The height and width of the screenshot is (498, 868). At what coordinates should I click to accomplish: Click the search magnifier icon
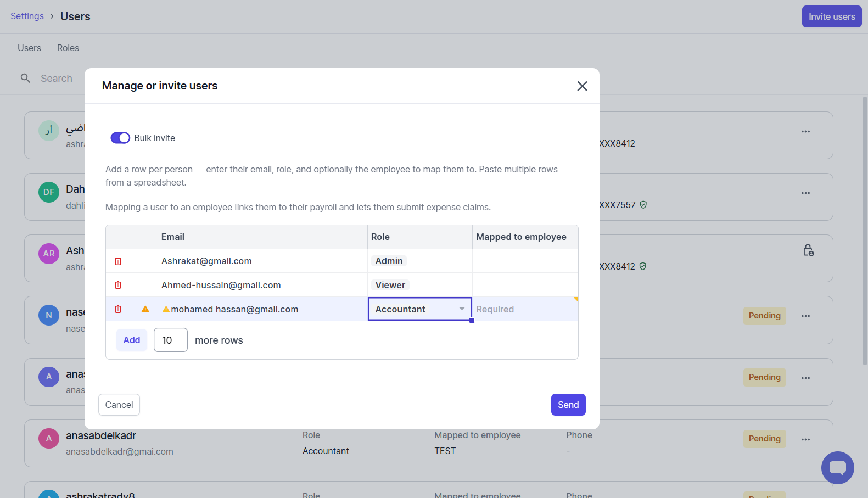(25, 79)
